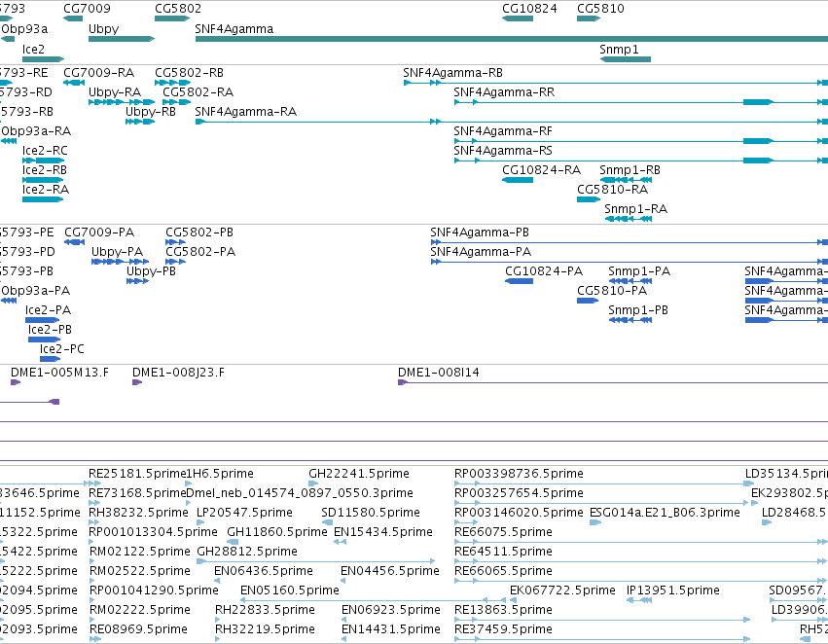The height and width of the screenshot is (644, 828).
Task: Select the SNF4Agamma-RS transcript label
Action: [503, 151]
